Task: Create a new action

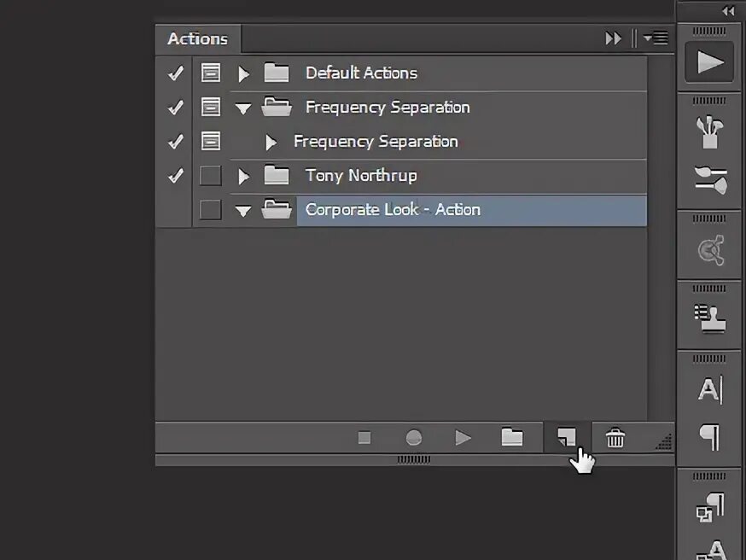Action: tap(567, 437)
